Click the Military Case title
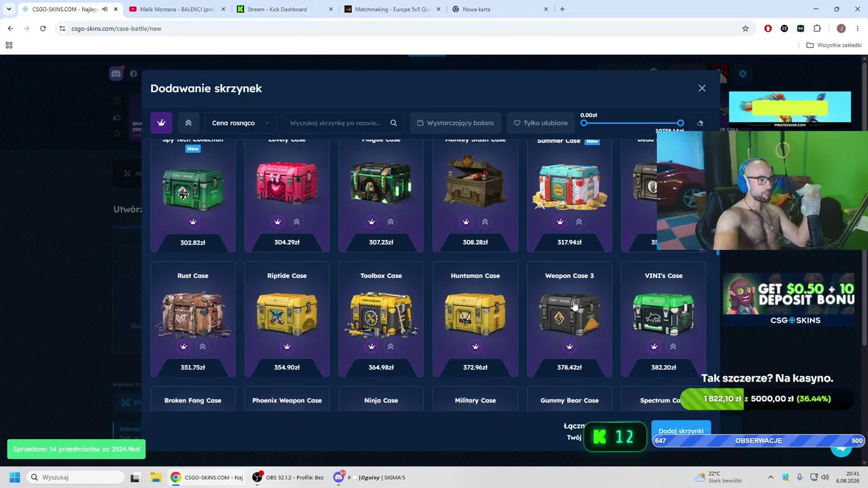Viewport: 868px width, 488px height. tap(475, 401)
